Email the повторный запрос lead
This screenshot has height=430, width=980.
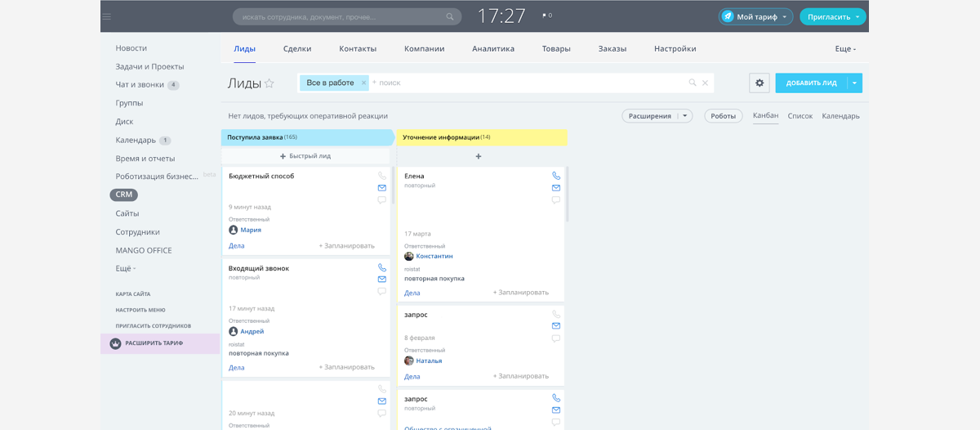556,410
